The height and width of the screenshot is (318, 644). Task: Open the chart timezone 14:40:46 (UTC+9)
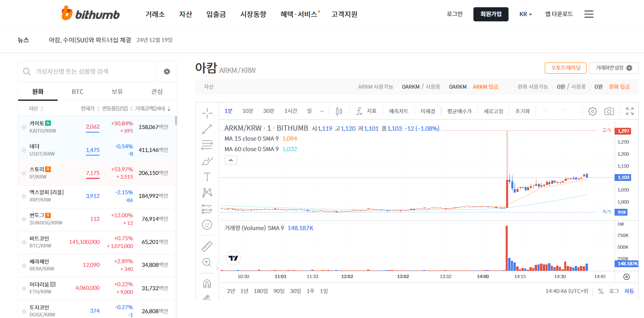click(567, 291)
